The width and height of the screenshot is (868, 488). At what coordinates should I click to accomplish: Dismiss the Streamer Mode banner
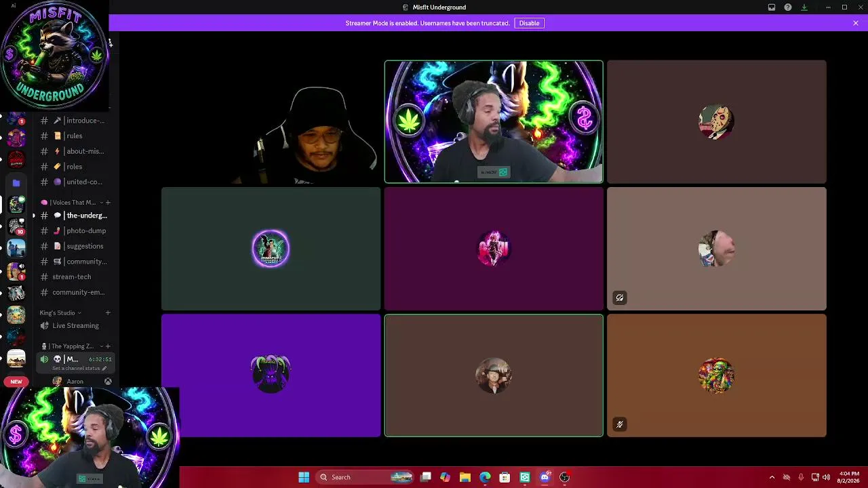(856, 23)
